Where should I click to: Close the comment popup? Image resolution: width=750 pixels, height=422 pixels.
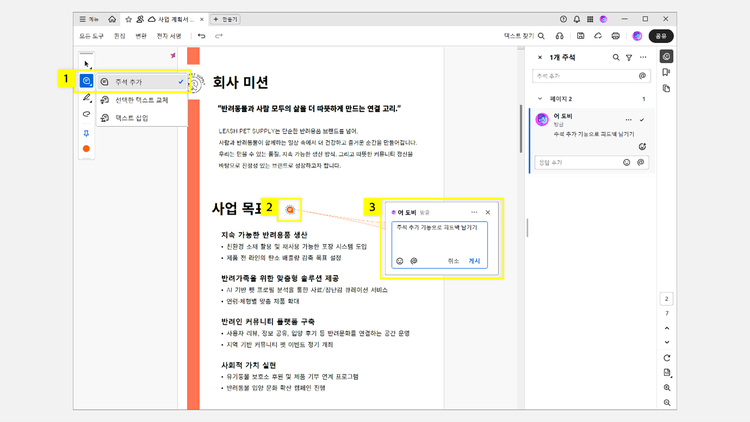[x=488, y=212]
